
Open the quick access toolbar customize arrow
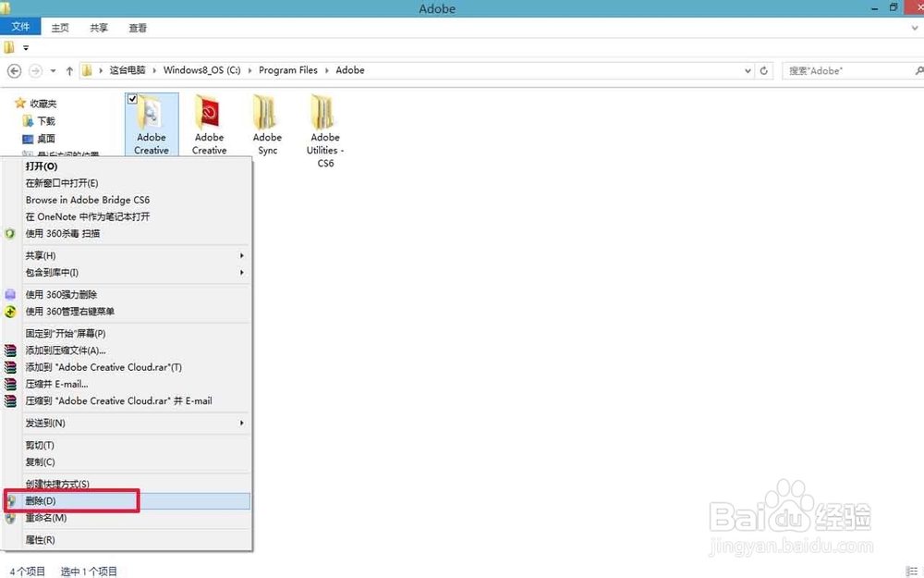(25, 48)
